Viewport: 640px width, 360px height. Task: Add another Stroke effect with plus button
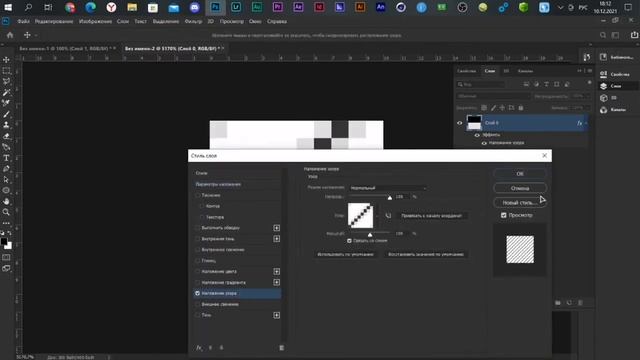pos(277,228)
